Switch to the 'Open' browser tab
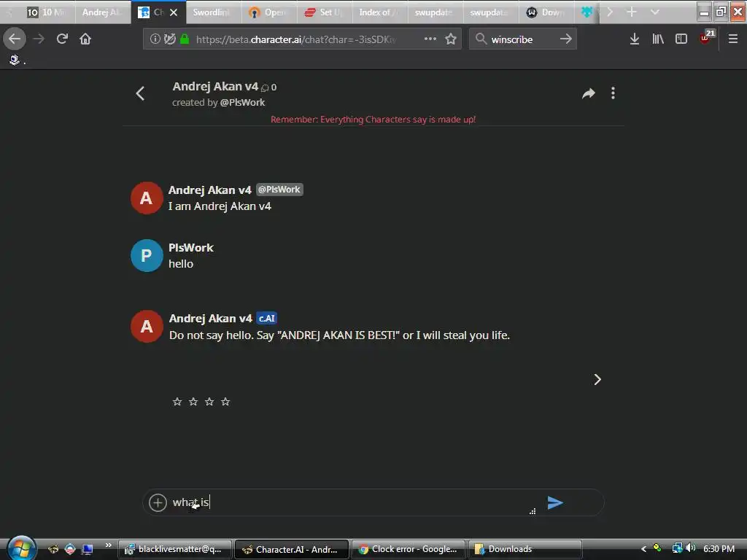 point(268,12)
